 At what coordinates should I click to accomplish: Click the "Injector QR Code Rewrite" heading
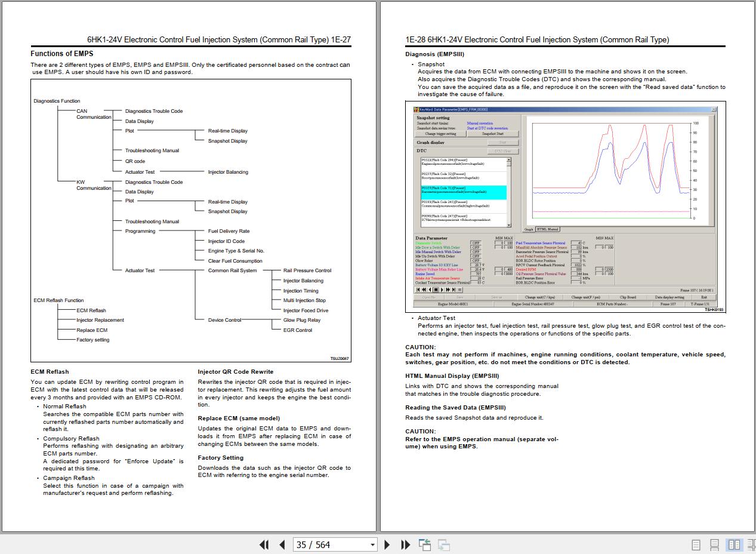(x=236, y=372)
